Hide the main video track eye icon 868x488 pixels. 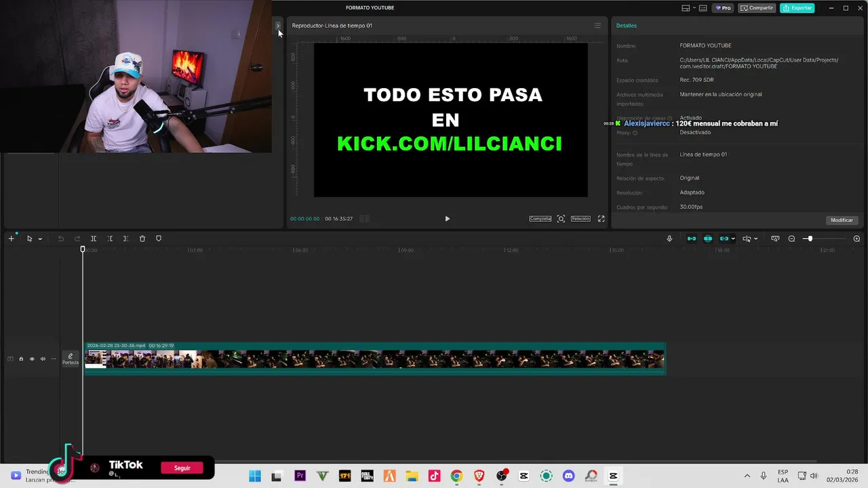coord(32,359)
